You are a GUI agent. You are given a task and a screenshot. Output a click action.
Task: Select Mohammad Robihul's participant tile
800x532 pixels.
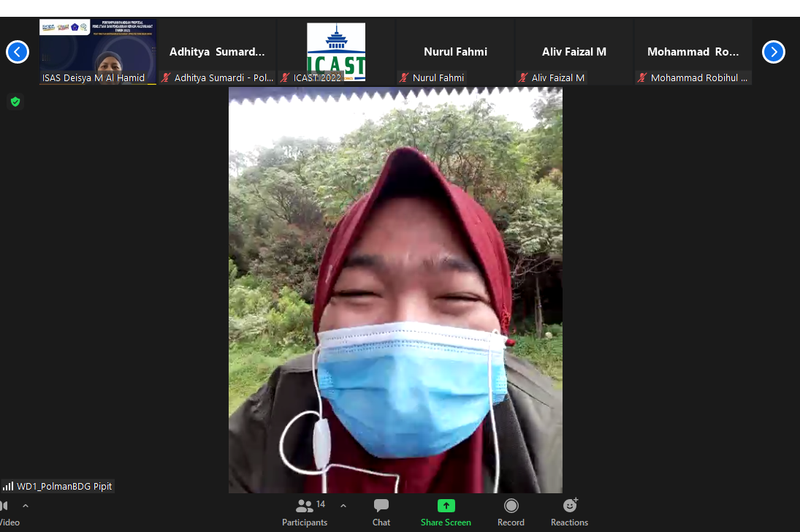(x=693, y=51)
